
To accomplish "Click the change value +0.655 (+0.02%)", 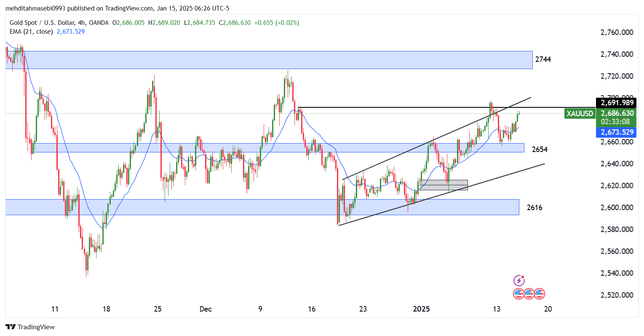I will [276, 23].
